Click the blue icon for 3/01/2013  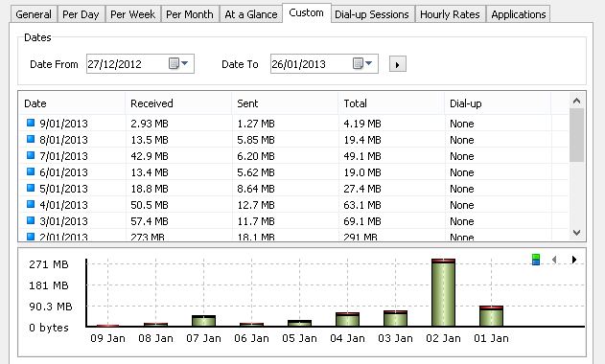31,220
